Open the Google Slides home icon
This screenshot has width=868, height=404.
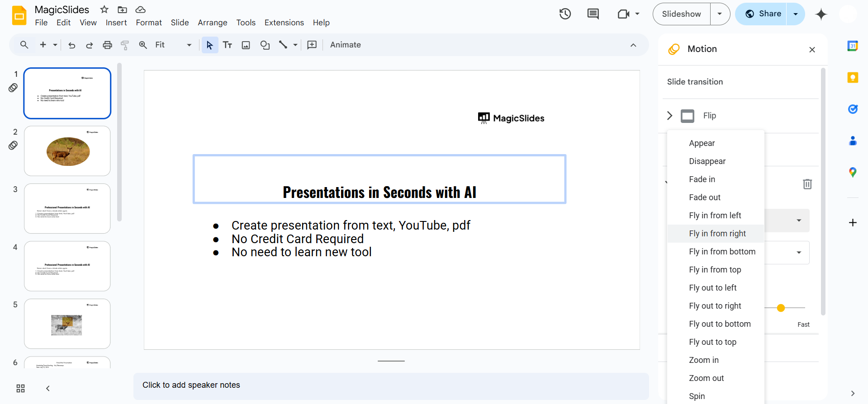pos(19,15)
